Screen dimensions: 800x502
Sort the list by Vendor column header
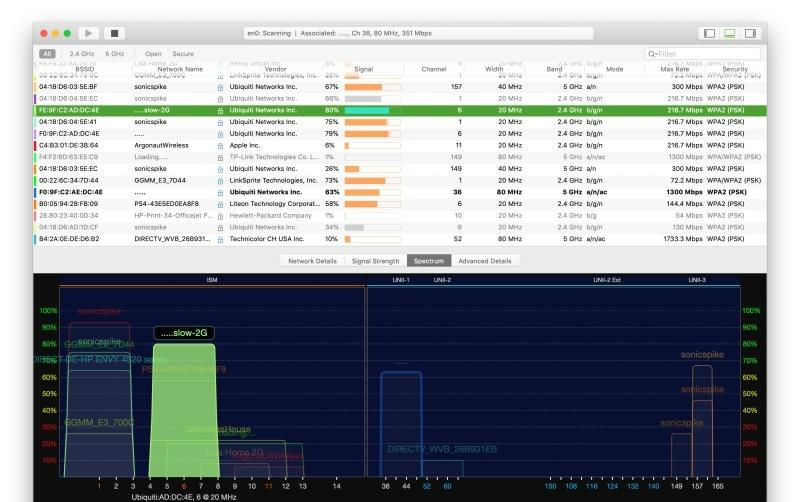(275, 69)
